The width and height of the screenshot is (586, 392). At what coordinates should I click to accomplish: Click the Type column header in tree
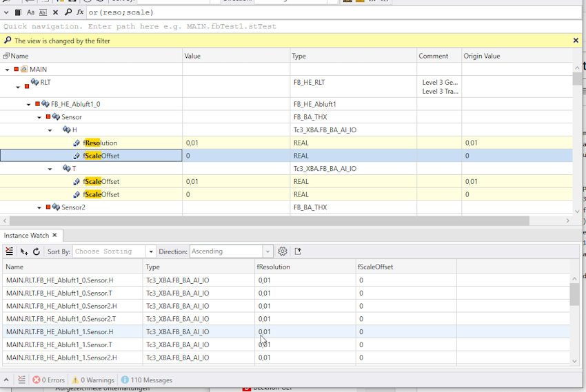353,56
